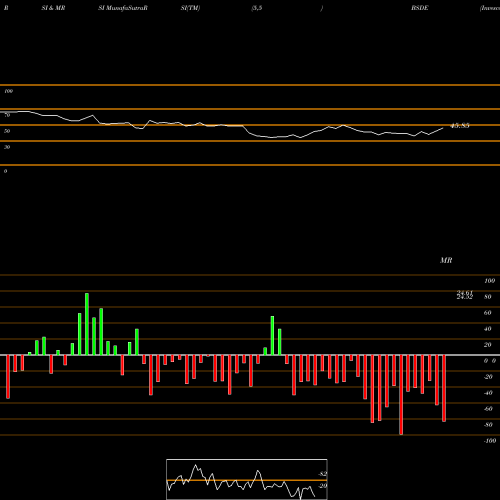Click the '30' label on the RSI scale

click(7, 147)
